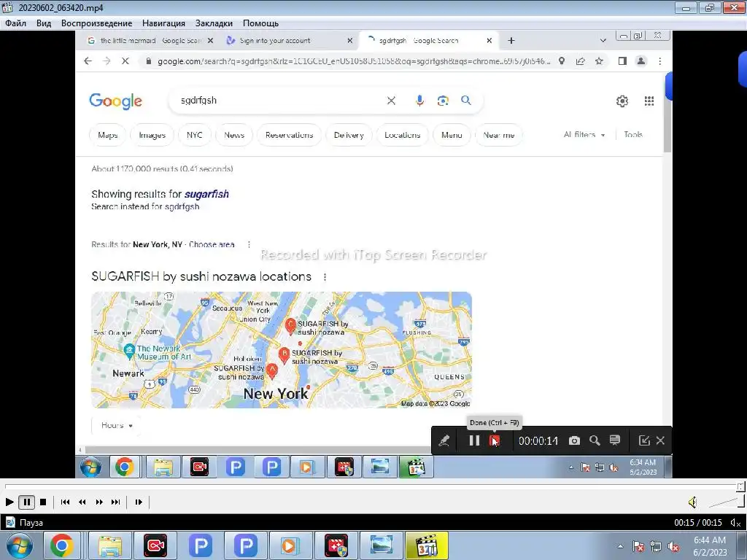Viewport: 747px width, 560px height.
Task: Click the Chrome address bar URL
Action: click(354, 61)
